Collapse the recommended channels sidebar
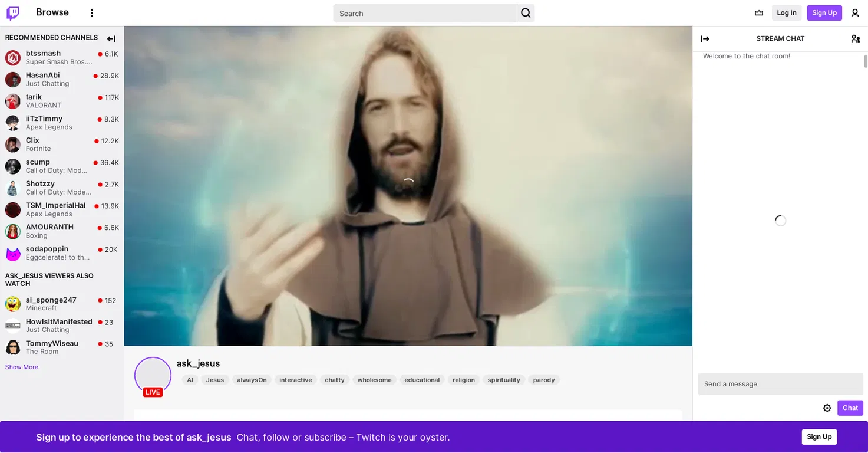This screenshot has height=453, width=868. (x=111, y=39)
